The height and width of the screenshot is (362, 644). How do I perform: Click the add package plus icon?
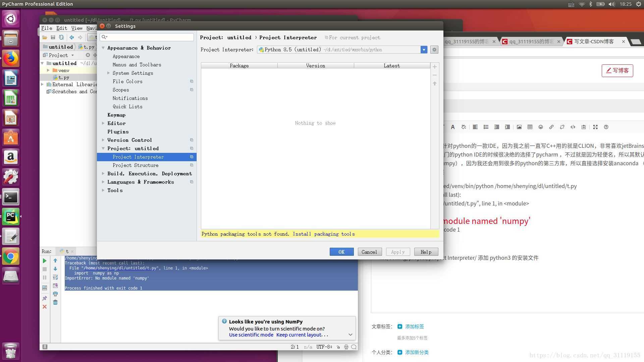click(434, 67)
